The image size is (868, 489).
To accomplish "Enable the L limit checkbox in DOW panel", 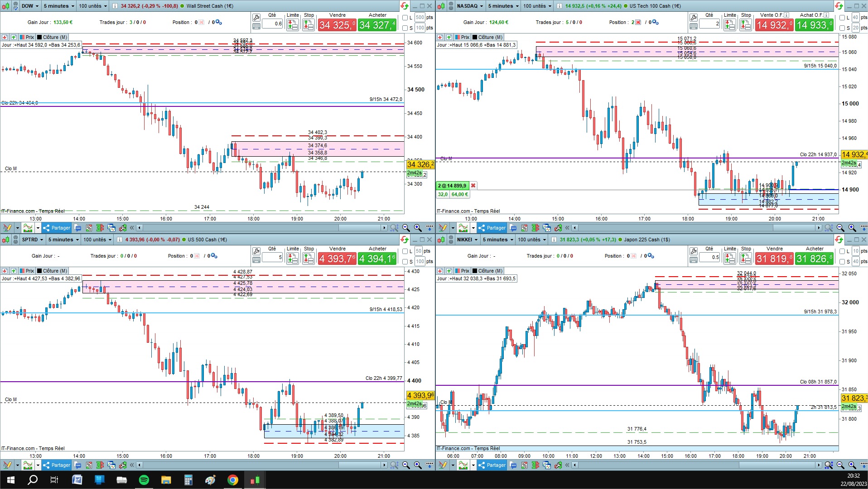I will point(405,18).
